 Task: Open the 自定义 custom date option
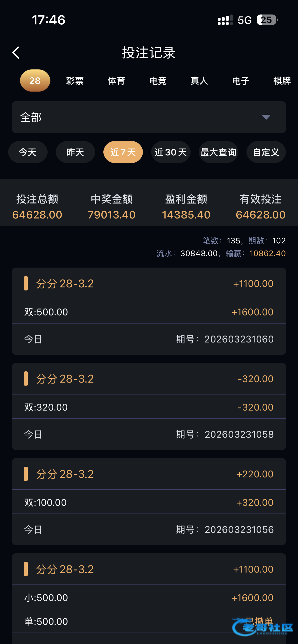click(x=266, y=152)
